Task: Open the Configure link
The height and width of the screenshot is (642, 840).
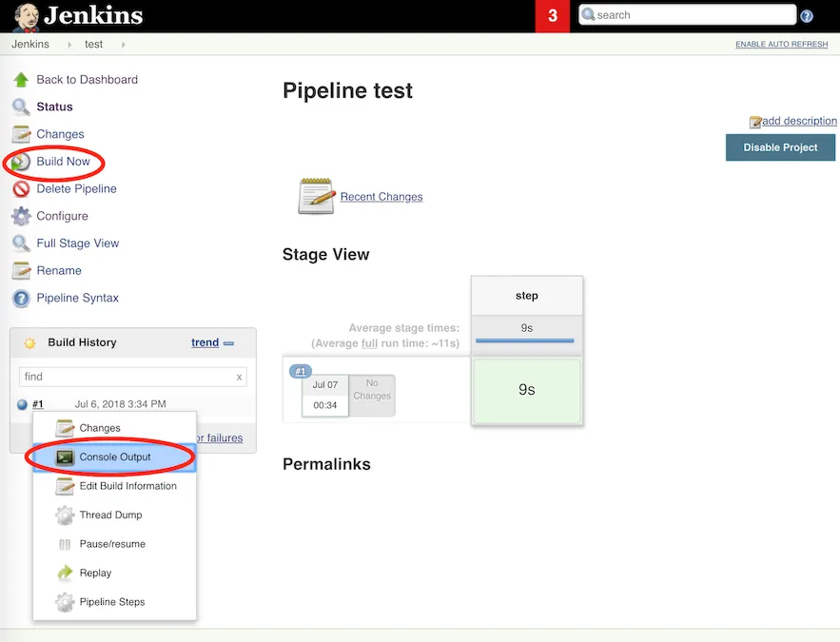Action: [62, 216]
